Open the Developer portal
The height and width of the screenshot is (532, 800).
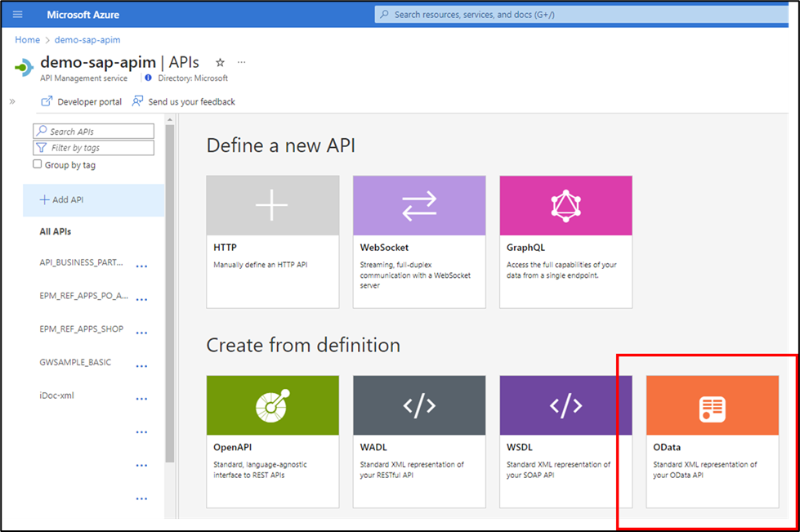coord(81,101)
